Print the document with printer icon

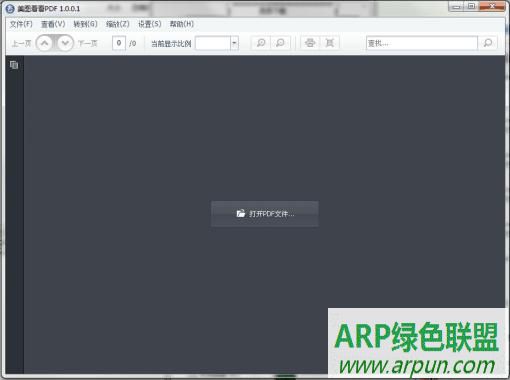pyautogui.click(x=310, y=43)
